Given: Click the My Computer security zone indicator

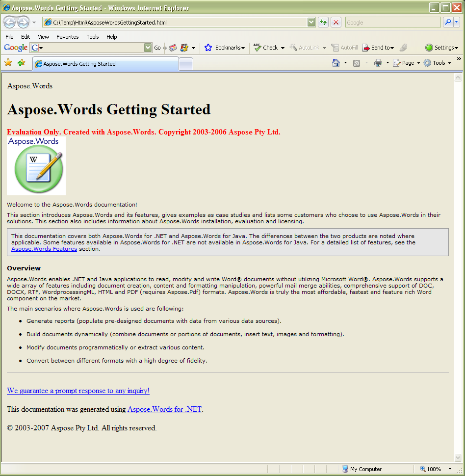Looking at the screenshot, I should (362, 469).
